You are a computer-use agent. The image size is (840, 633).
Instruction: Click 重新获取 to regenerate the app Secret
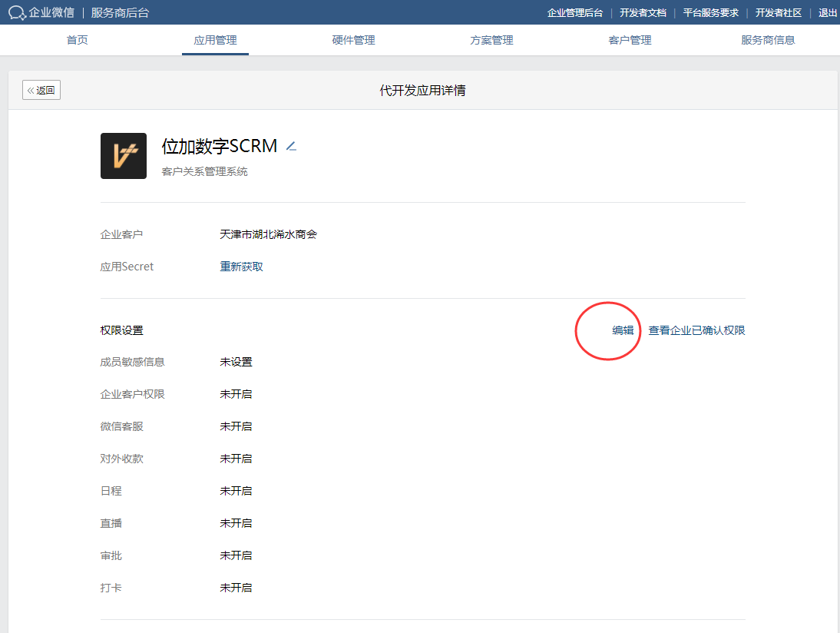pos(242,267)
